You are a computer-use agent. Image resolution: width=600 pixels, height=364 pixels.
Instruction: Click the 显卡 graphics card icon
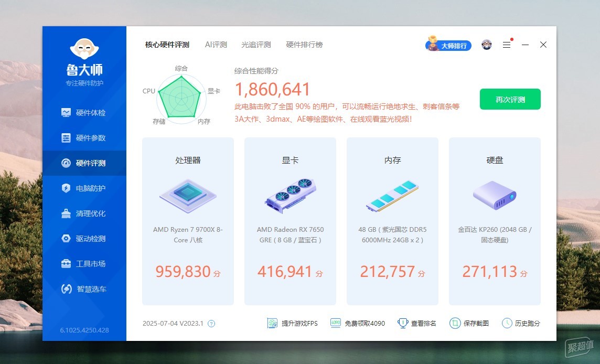point(291,196)
